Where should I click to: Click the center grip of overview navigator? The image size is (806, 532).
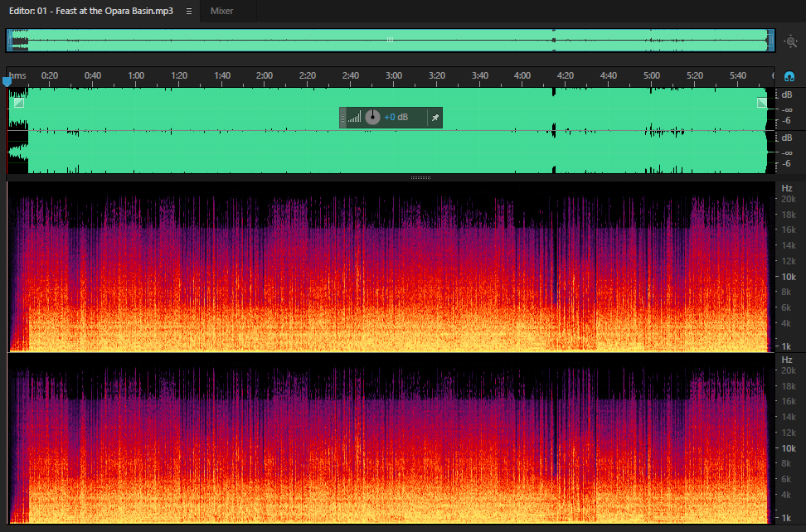(x=391, y=40)
